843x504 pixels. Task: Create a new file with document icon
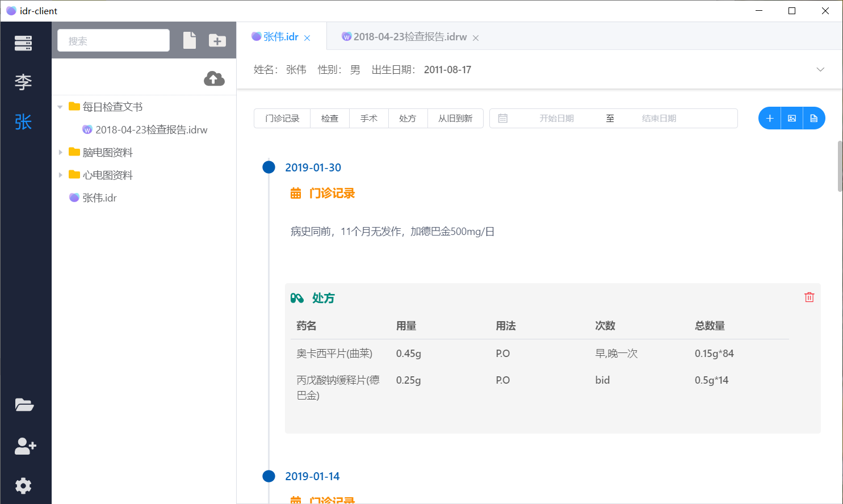[x=190, y=40]
